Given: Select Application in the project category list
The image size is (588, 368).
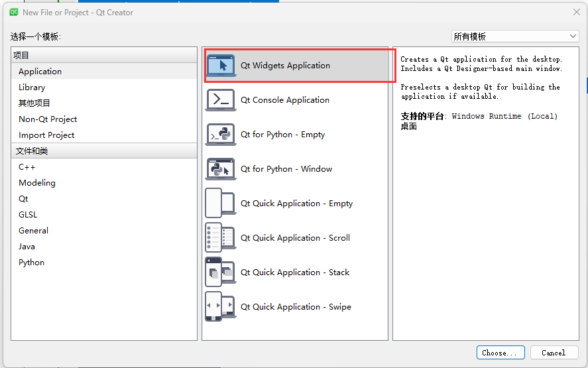Looking at the screenshot, I should pos(104,71).
